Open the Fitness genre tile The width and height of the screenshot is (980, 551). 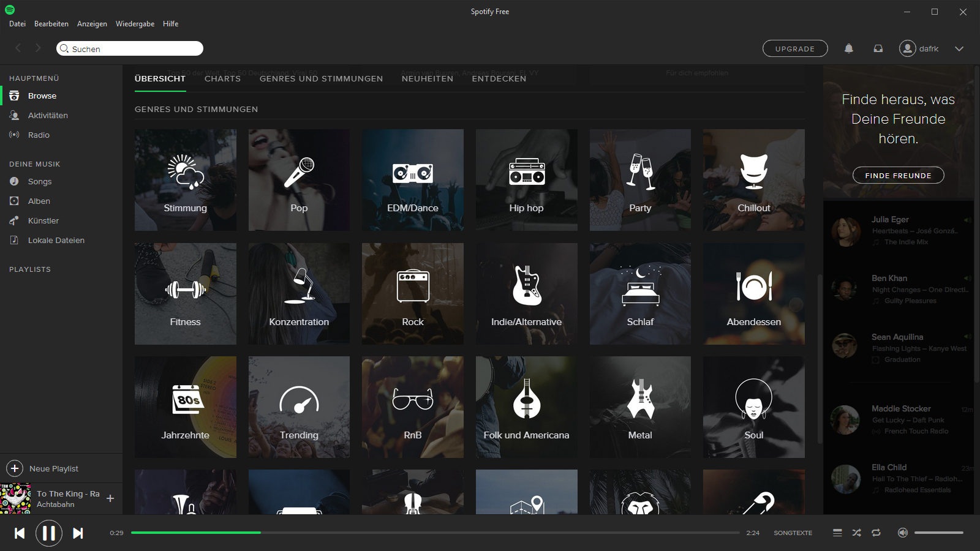(x=186, y=294)
